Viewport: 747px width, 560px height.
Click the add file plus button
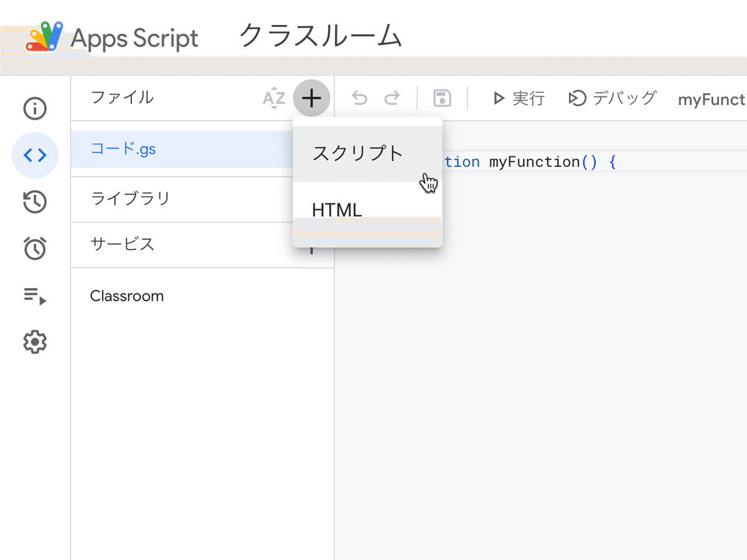(x=311, y=98)
